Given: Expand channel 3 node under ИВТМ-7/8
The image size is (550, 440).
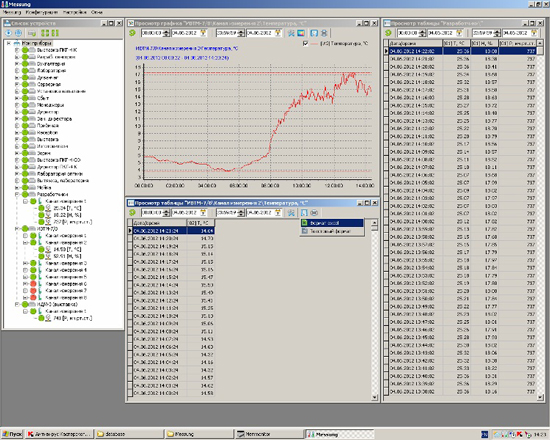Looking at the screenshot, I should [x=25, y=263].
